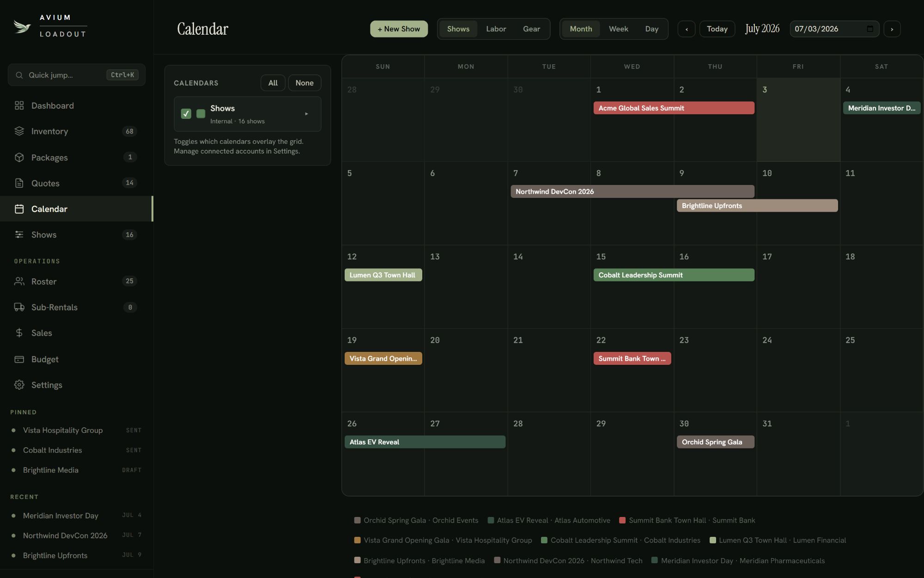Open pinned Brightline Media draft
Image resolution: width=924 pixels, height=578 pixels.
[x=77, y=470]
